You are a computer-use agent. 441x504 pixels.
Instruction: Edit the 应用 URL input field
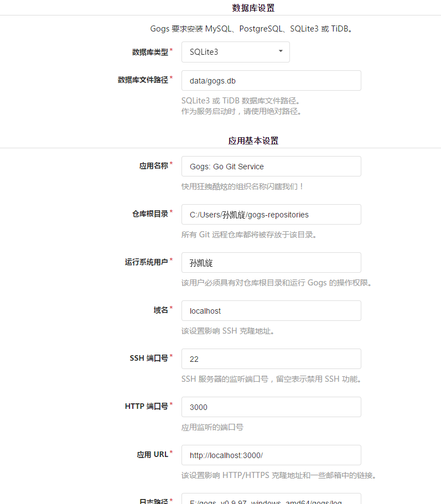pyautogui.click(x=271, y=455)
